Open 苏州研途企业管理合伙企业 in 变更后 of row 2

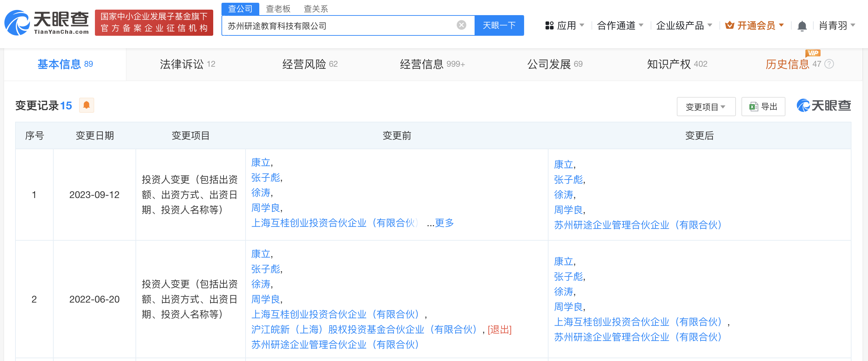[x=638, y=337]
